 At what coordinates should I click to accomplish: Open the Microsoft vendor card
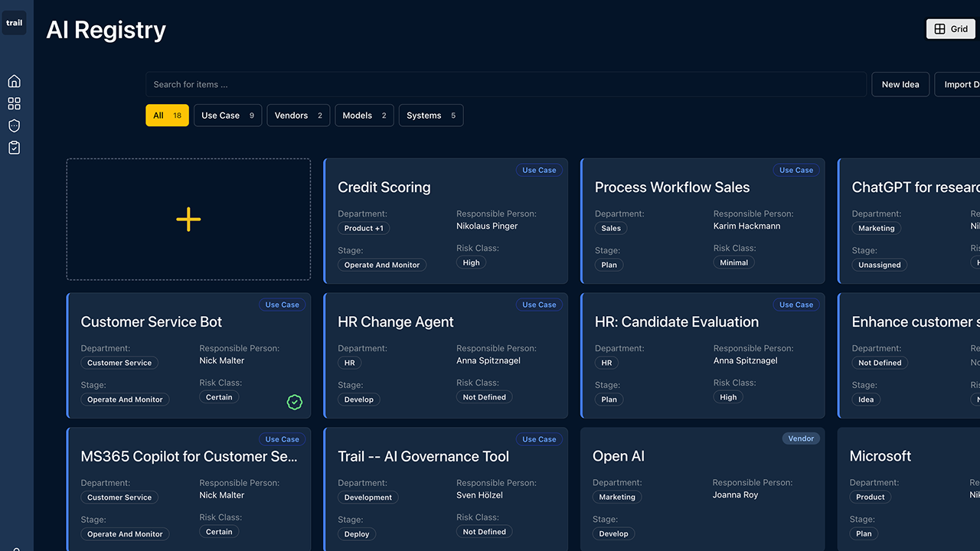coord(909,490)
